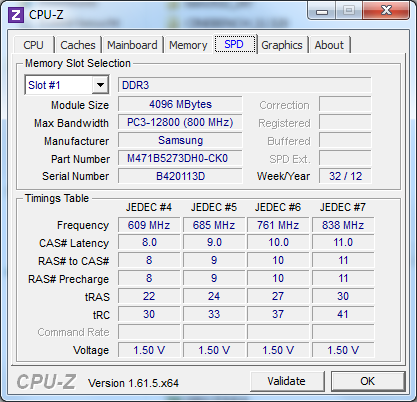The height and width of the screenshot is (402, 417).
Task: Go to the Mainboard tab
Action: (132, 45)
